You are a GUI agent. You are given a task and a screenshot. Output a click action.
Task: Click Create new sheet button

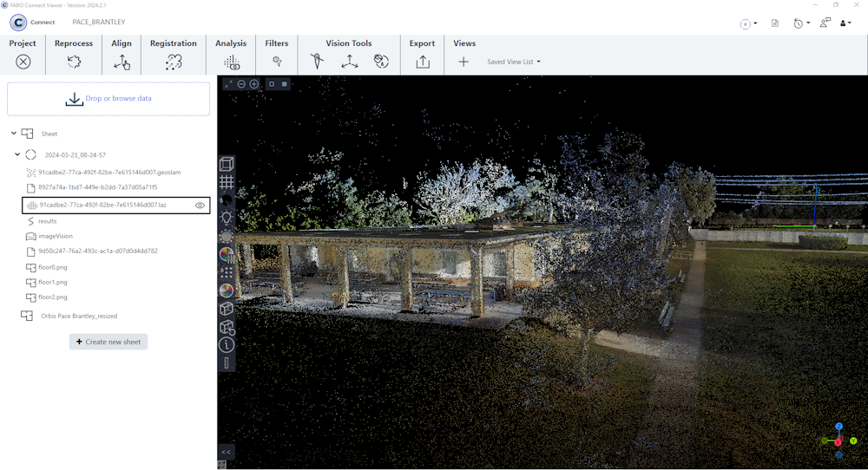click(108, 342)
